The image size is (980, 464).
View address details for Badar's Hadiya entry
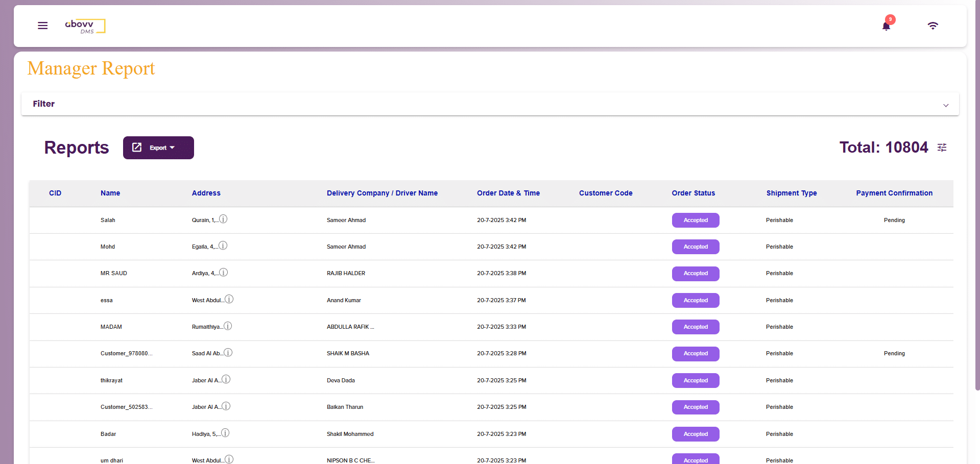click(225, 433)
